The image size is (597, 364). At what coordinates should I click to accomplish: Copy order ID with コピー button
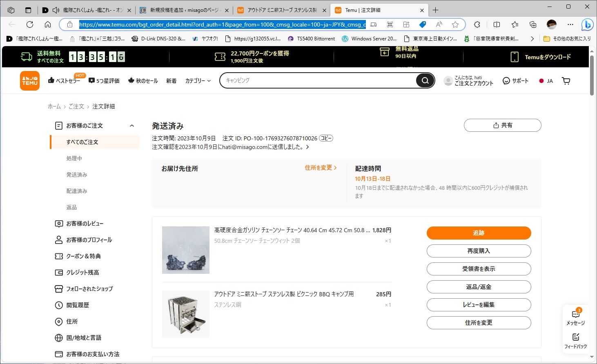326,138
